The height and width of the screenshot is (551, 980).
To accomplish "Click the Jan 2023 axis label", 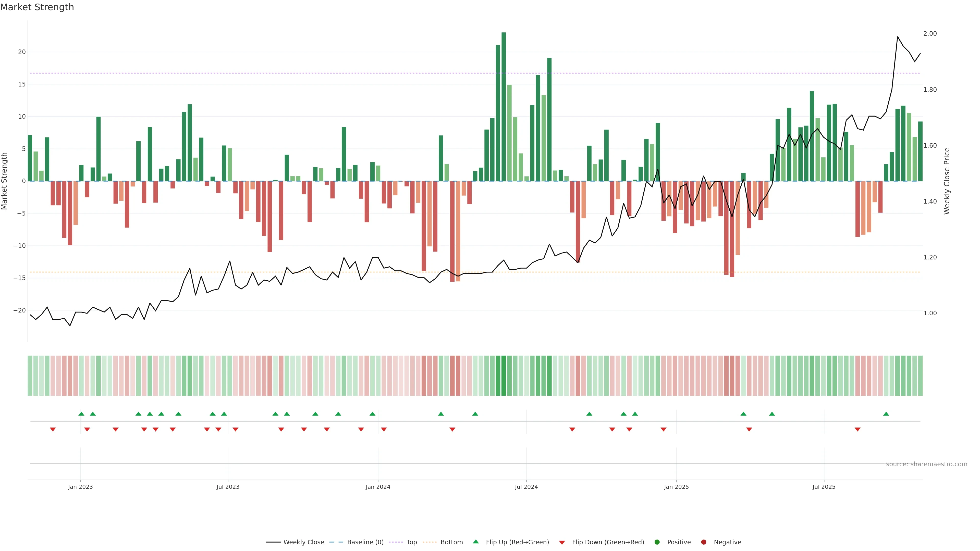I will point(80,487).
